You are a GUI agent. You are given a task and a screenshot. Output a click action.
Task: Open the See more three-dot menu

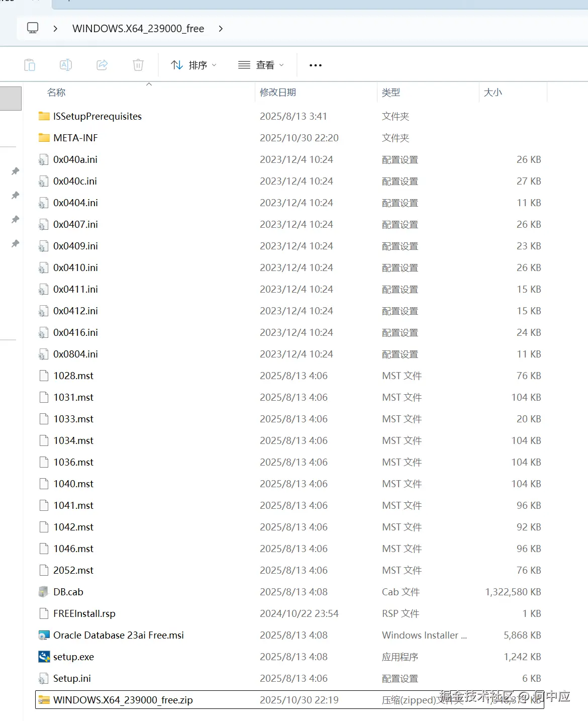316,65
